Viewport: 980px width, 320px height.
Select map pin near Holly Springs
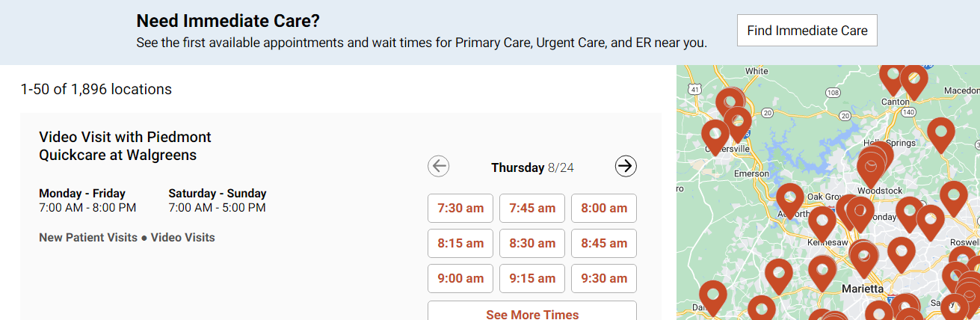tap(941, 135)
